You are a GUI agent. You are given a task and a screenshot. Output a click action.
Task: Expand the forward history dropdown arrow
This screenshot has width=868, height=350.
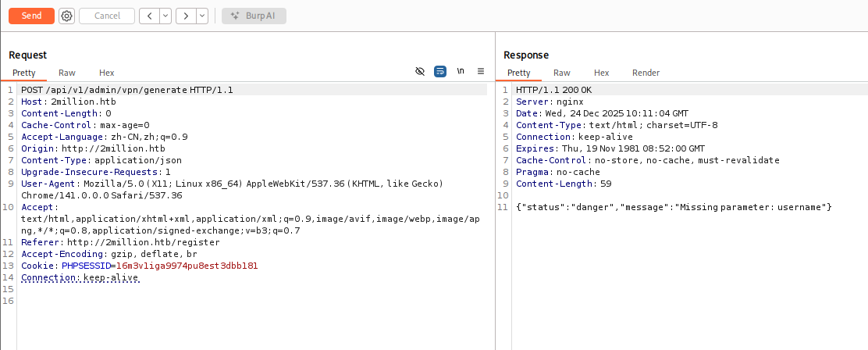pyautogui.click(x=202, y=16)
